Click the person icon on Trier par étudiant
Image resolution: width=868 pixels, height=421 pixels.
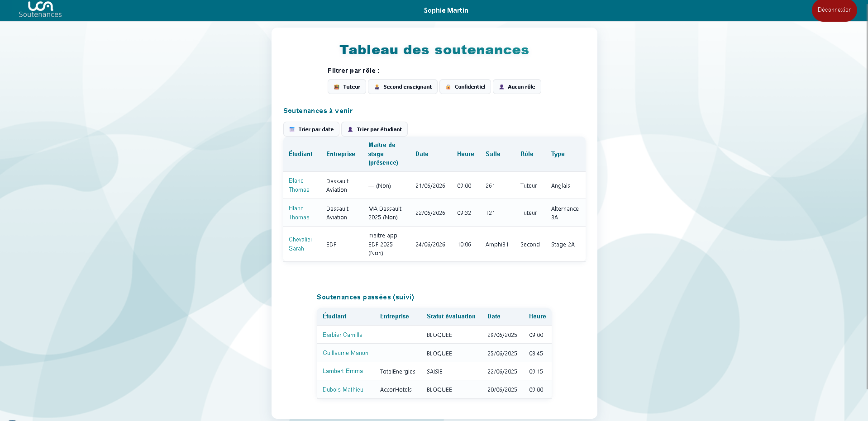349,129
